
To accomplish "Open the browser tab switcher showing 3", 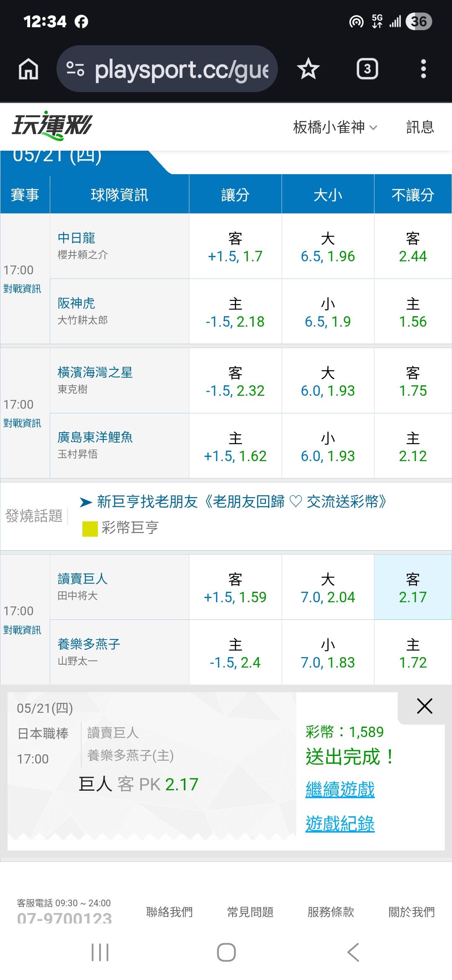I will pos(367,69).
